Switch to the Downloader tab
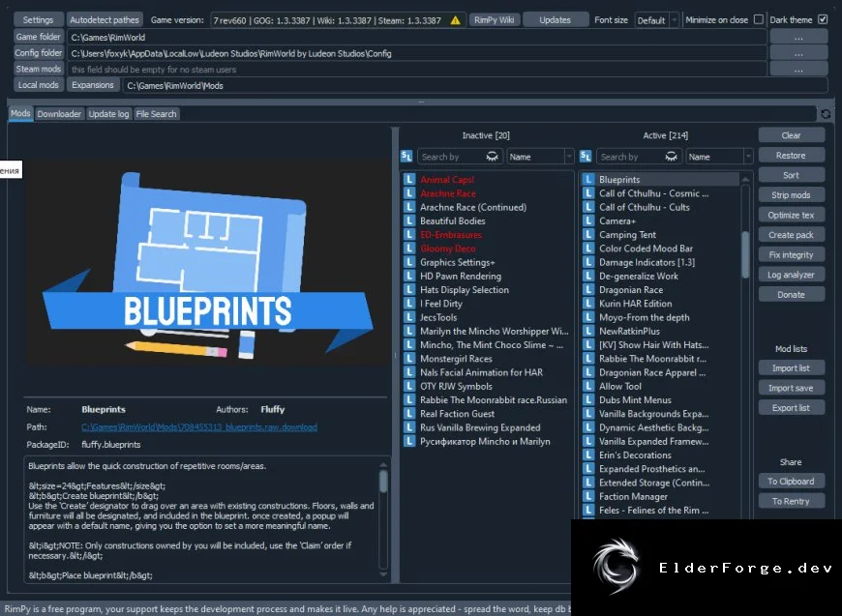This screenshot has width=842, height=616. click(59, 114)
